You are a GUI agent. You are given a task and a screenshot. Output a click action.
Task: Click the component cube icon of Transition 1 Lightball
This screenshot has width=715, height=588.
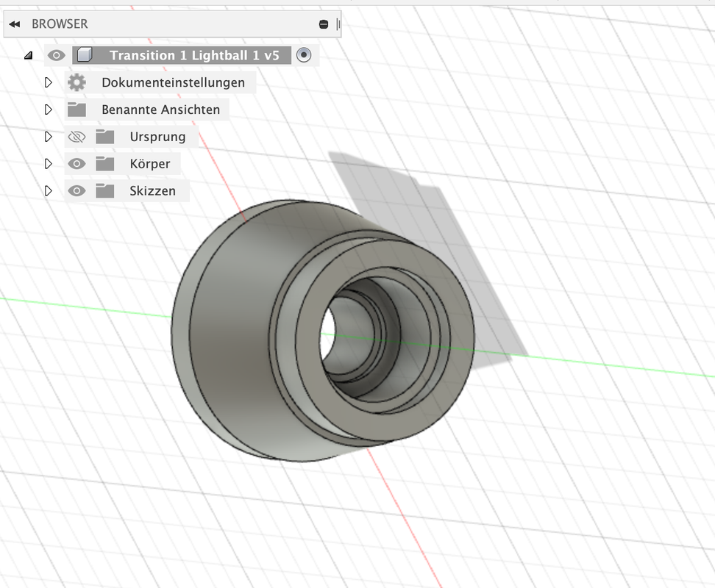tap(85, 55)
